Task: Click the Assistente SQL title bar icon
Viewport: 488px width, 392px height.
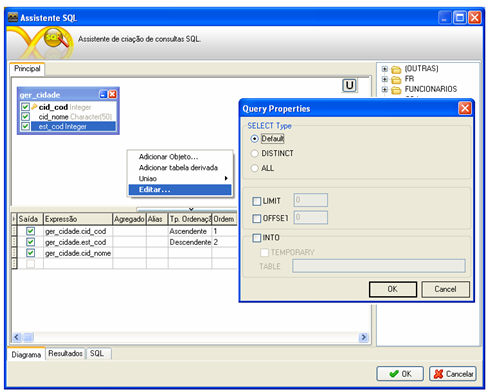Action: (x=13, y=17)
